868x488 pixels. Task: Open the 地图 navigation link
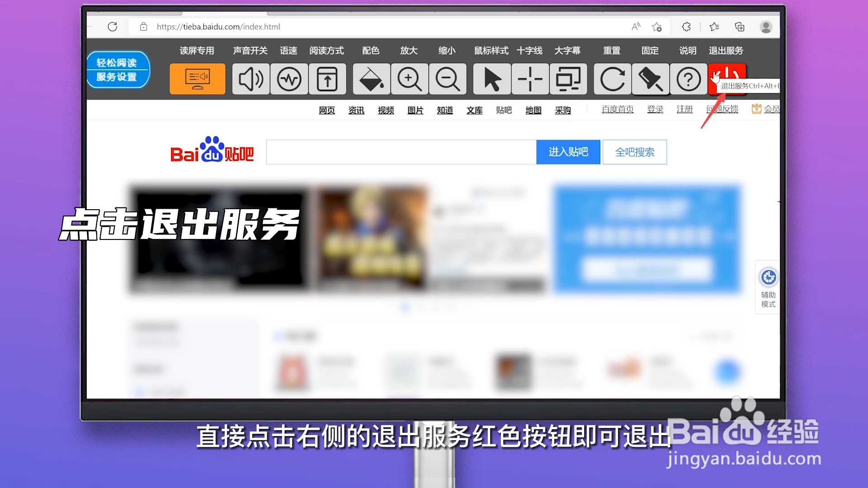coord(533,110)
